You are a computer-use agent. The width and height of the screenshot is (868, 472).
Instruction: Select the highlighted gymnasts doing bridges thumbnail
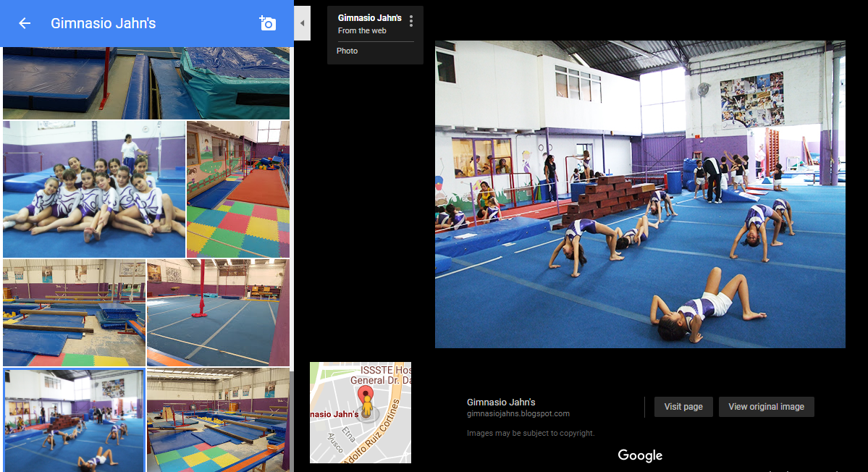(x=74, y=420)
